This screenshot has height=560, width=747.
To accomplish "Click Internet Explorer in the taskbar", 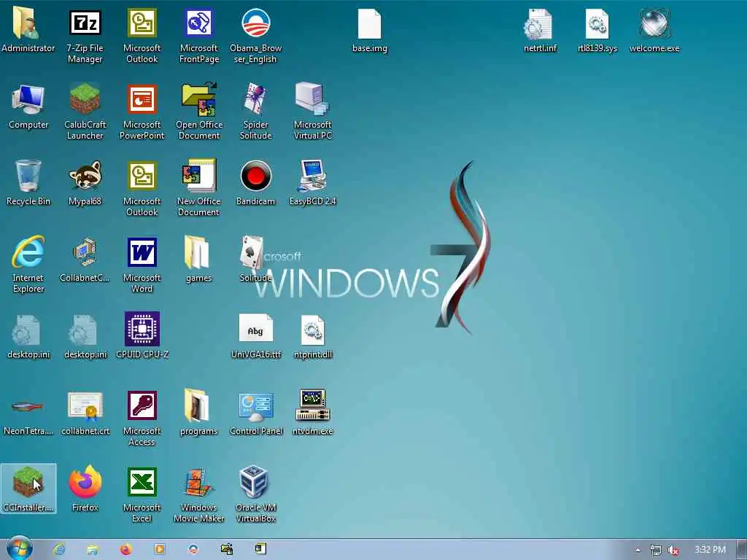I will tap(59, 550).
